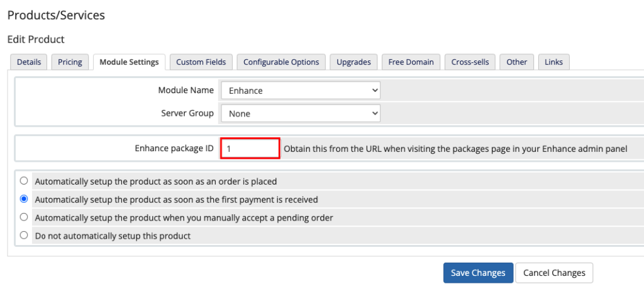644x291 pixels.
Task: Click the 'Obtain this from the URL' hint text
Action: click(x=455, y=149)
